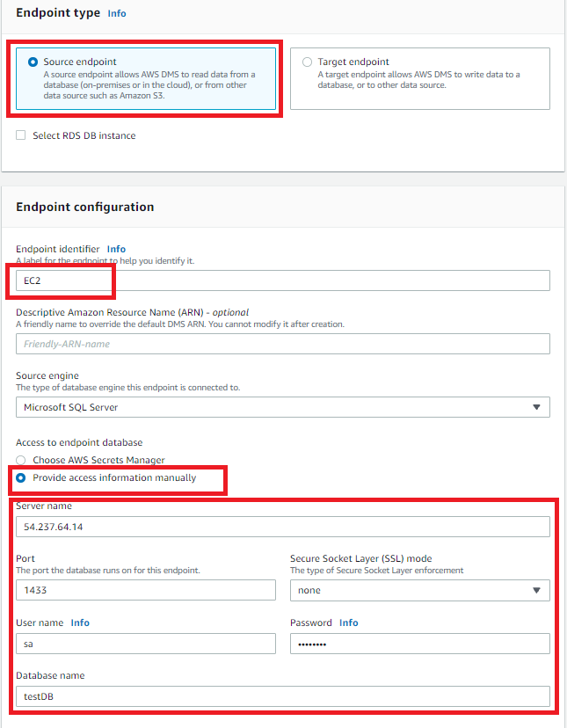Open Info link beside User name
The height and width of the screenshot is (728, 567).
[x=80, y=622]
